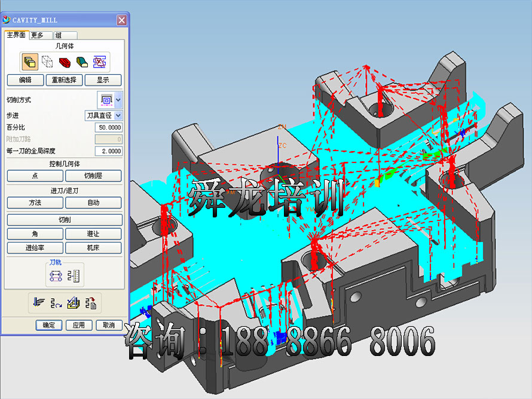This screenshot has height=399, width=532.
Task: Open tool path Edit Display options icon
Action: click(56, 276)
